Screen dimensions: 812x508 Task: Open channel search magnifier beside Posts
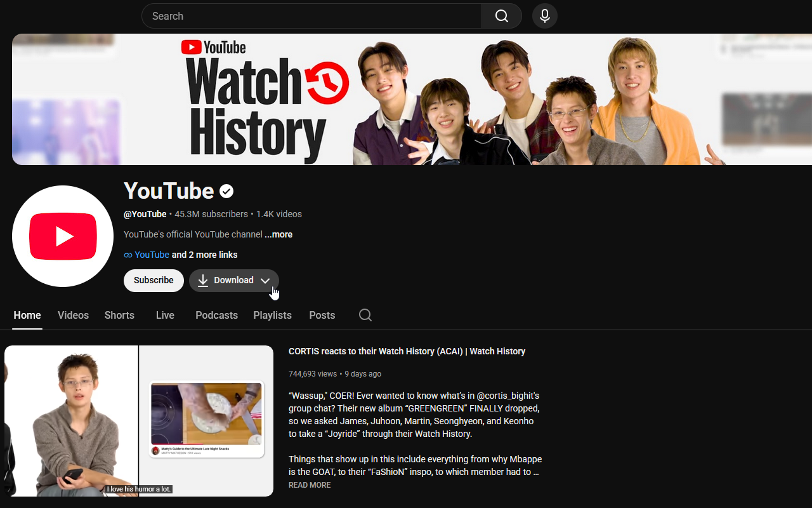click(365, 315)
